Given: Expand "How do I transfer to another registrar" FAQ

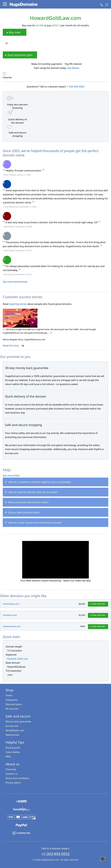Looking at the screenshot, I should click(56, 482).
